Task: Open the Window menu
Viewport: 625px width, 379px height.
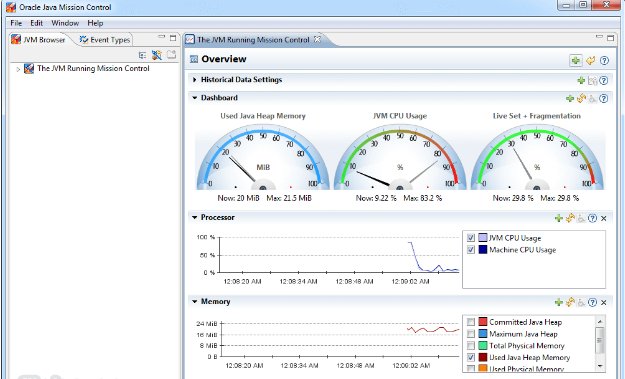Action: pyautogui.click(x=65, y=23)
